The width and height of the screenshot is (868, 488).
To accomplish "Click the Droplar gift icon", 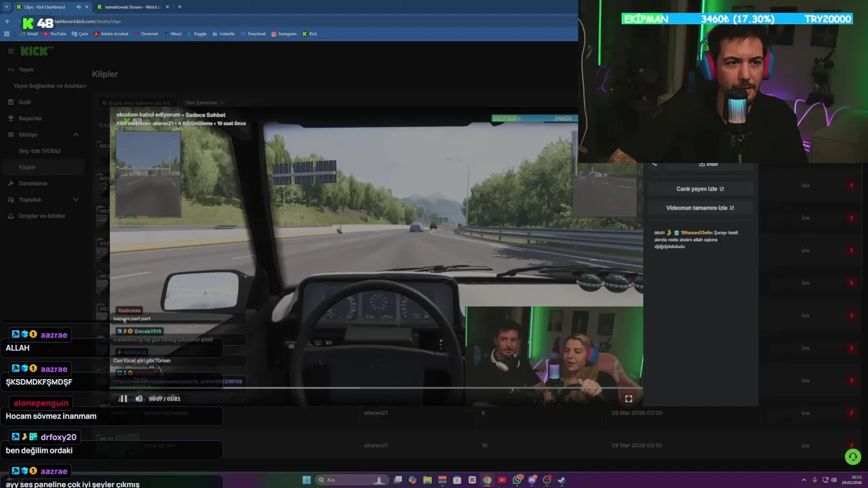I will [11, 216].
